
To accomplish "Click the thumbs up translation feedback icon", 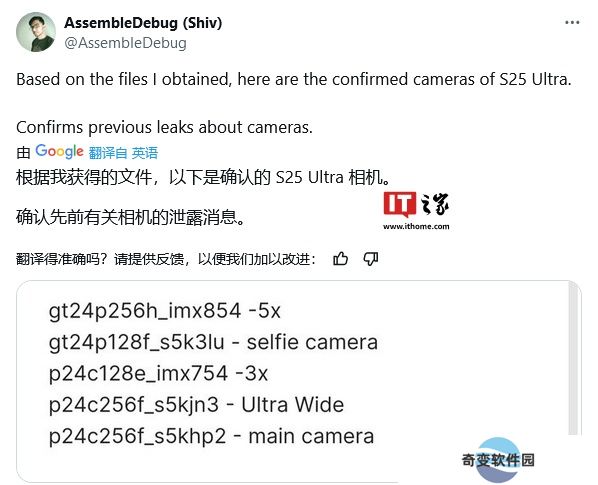I will [x=340, y=259].
